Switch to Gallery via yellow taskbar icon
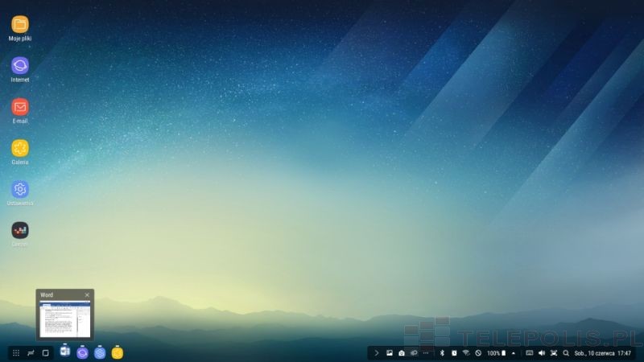This screenshot has height=362, width=644. click(117, 352)
